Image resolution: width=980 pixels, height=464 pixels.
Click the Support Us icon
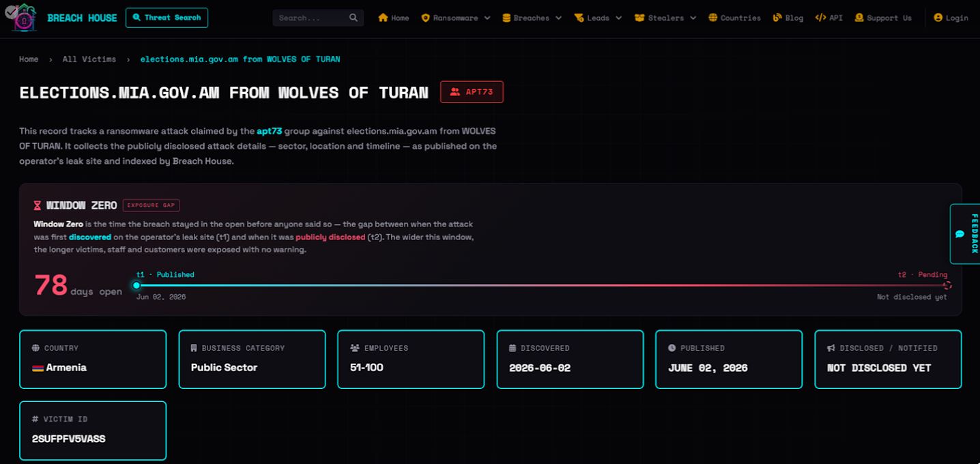(859, 18)
